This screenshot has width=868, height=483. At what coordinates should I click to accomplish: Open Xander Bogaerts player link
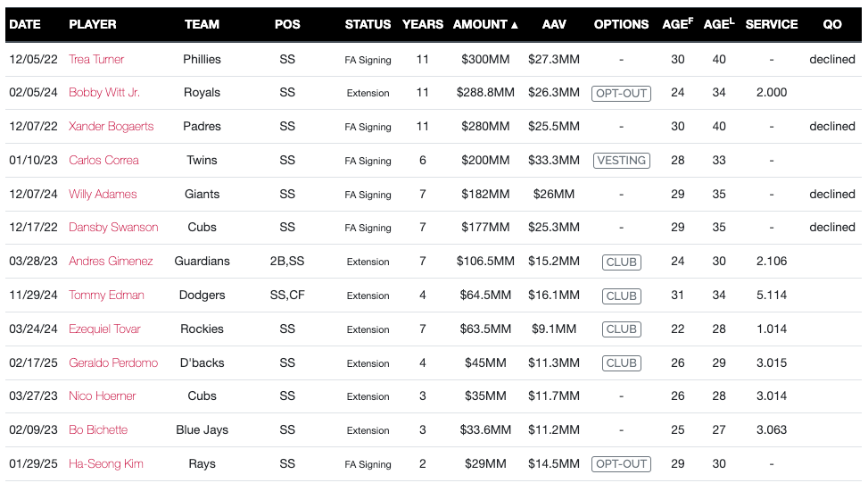point(112,126)
